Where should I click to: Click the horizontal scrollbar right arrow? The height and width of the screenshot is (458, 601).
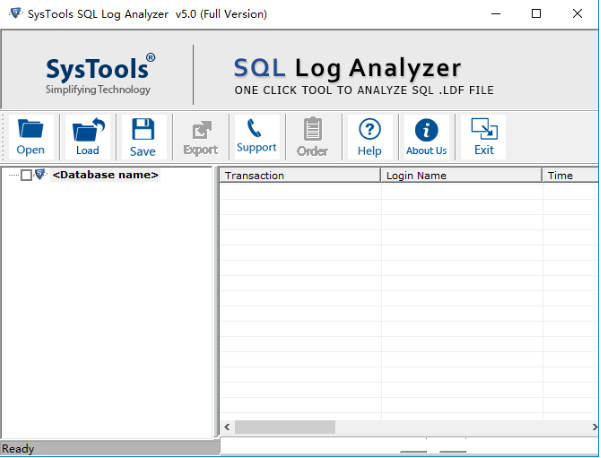pyautogui.click(x=591, y=427)
